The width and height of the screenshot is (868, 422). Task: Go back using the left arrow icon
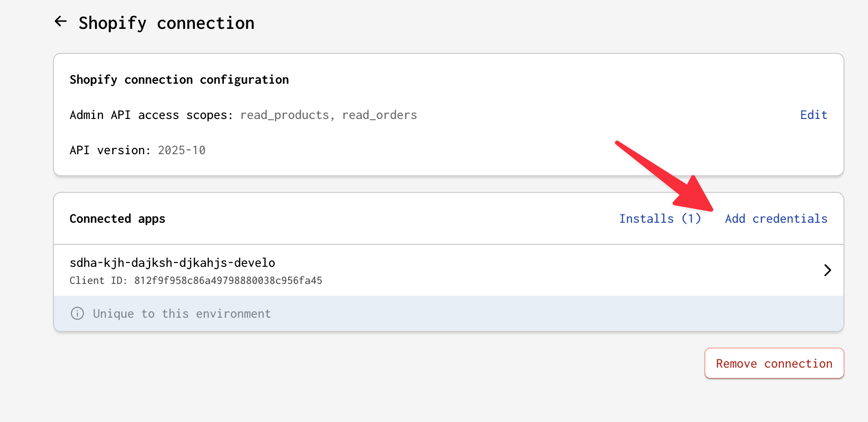pyautogui.click(x=61, y=22)
